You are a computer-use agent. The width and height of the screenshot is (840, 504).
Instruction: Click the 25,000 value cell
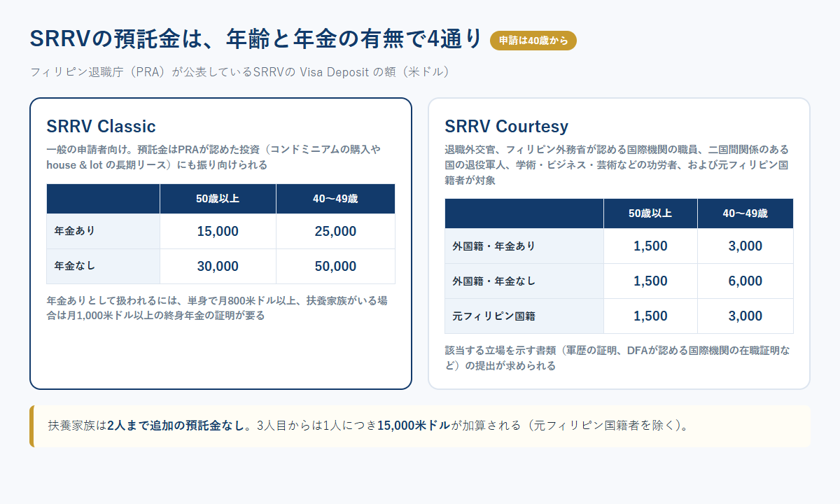pos(335,231)
